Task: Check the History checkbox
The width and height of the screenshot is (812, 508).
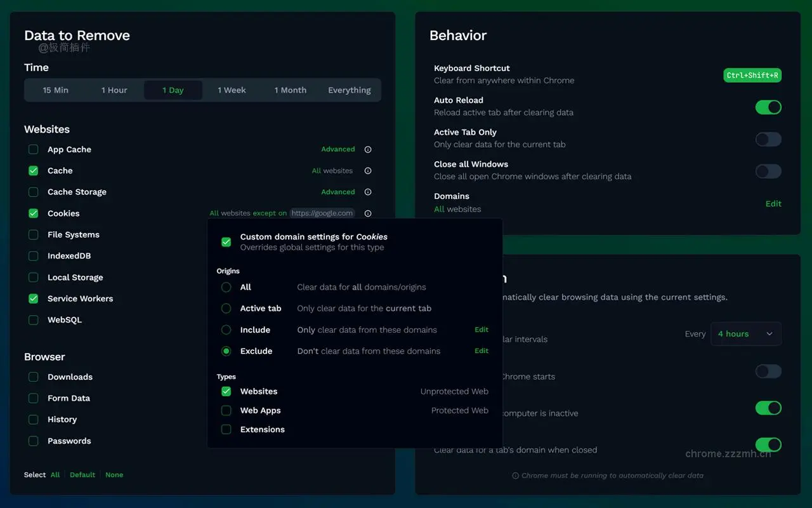Action: [33, 419]
